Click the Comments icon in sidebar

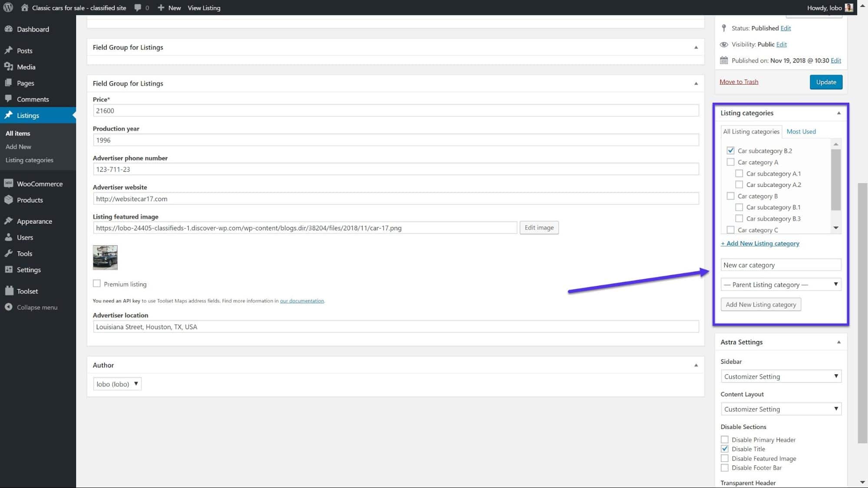(x=9, y=99)
